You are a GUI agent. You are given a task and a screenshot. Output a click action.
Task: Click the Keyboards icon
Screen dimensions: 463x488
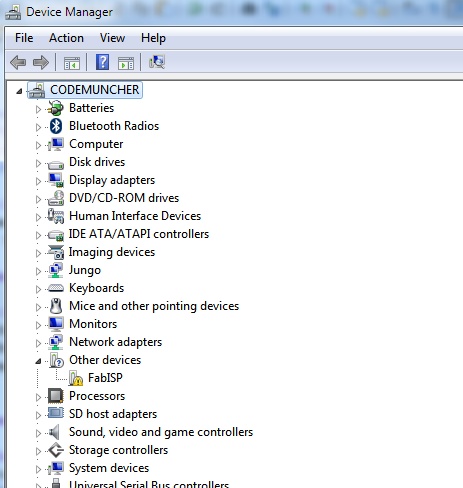(56, 288)
